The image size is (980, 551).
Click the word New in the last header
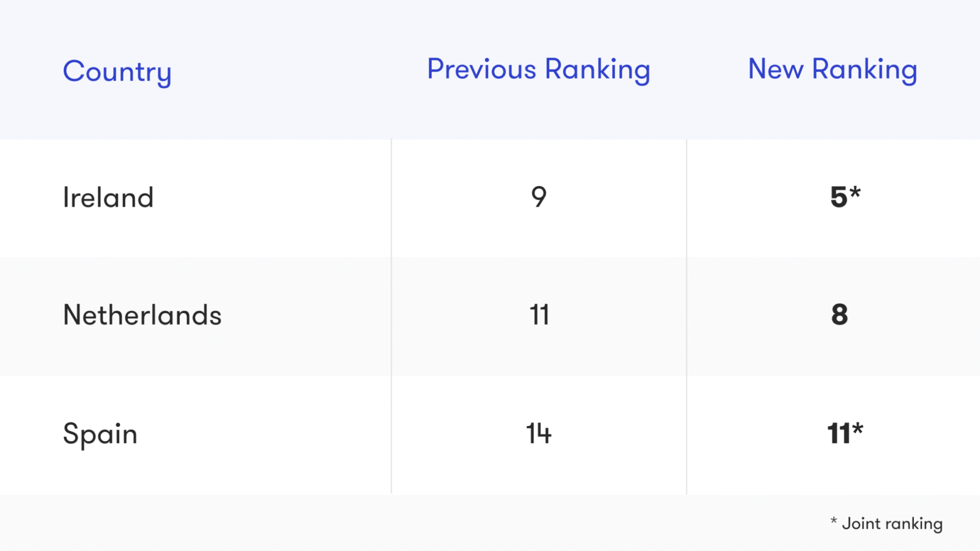(x=776, y=69)
